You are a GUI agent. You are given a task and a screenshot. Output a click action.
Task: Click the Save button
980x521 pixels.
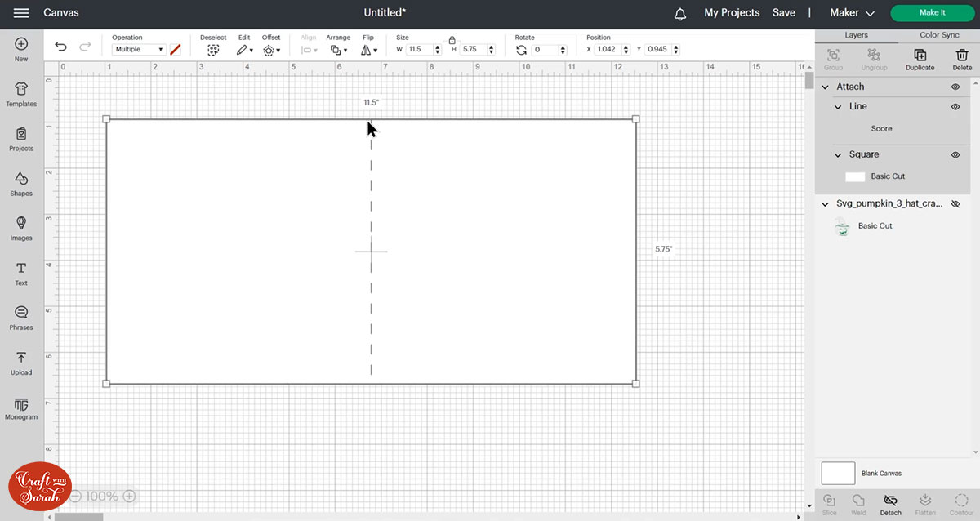783,13
